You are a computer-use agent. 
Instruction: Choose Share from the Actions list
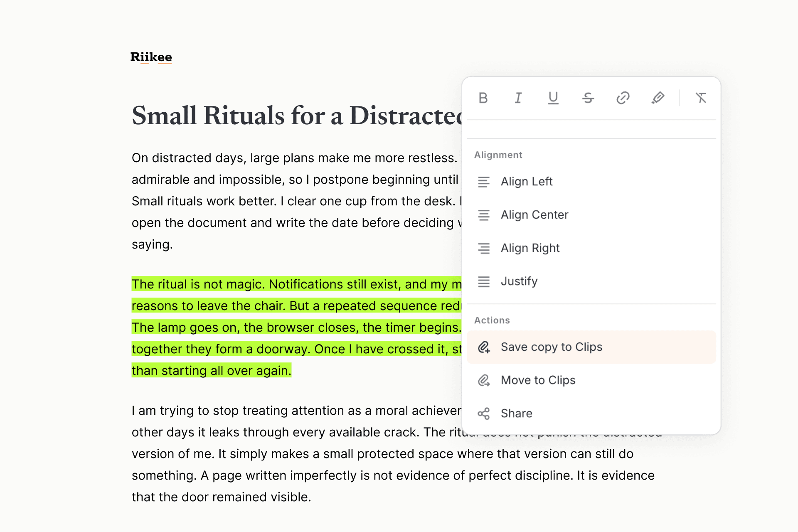pos(591,414)
